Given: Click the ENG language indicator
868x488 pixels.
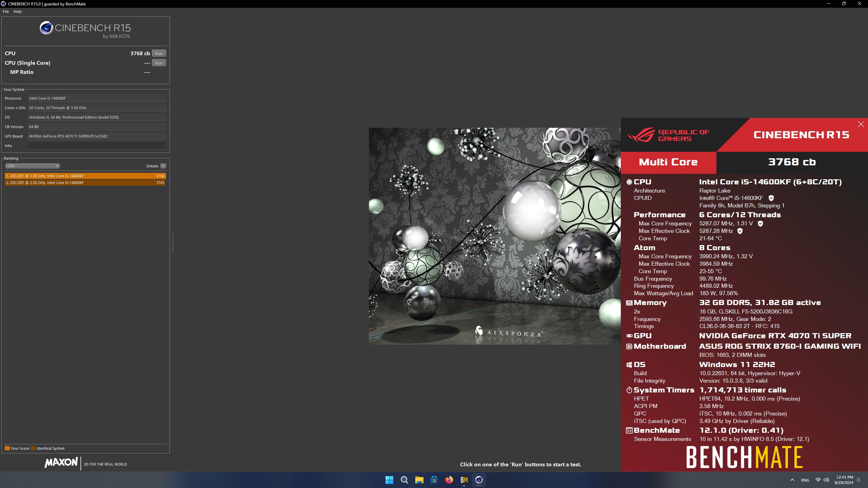Looking at the screenshot, I should tap(805, 480).
